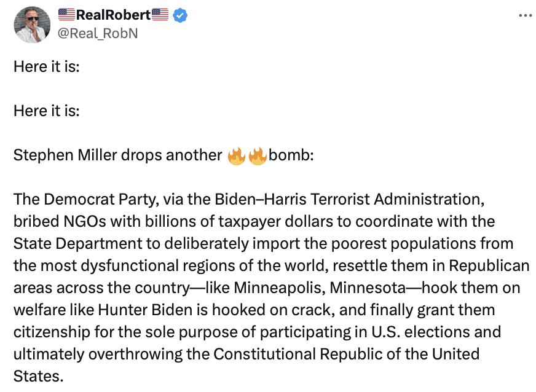Viewport: 536px width, 392px height.
Task: Click the first fire emoji
Action: click(236, 155)
